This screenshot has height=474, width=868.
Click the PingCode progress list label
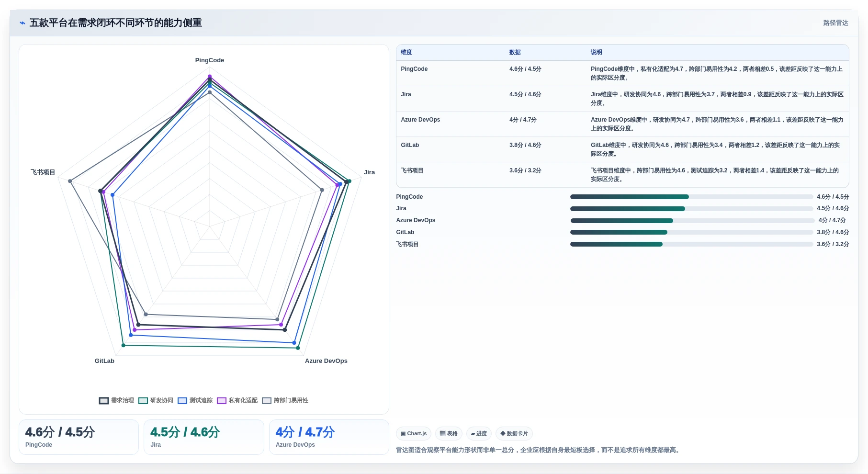click(409, 197)
